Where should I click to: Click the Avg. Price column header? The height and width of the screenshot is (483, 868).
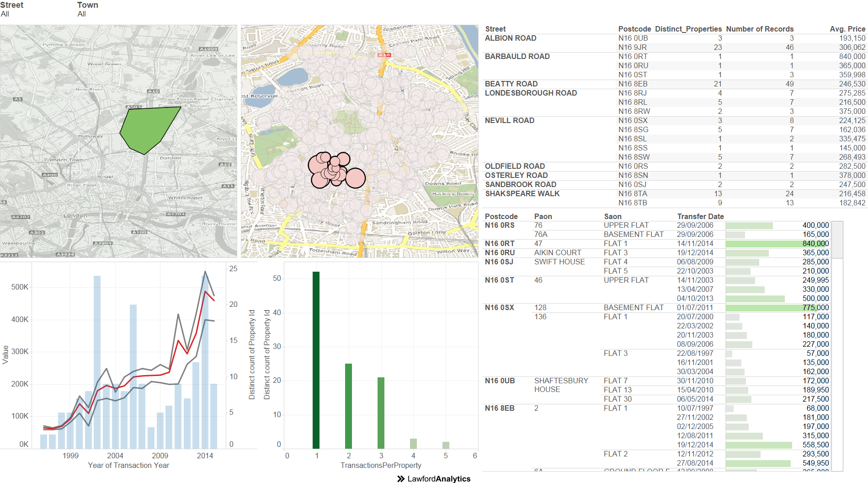(x=847, y=29)
